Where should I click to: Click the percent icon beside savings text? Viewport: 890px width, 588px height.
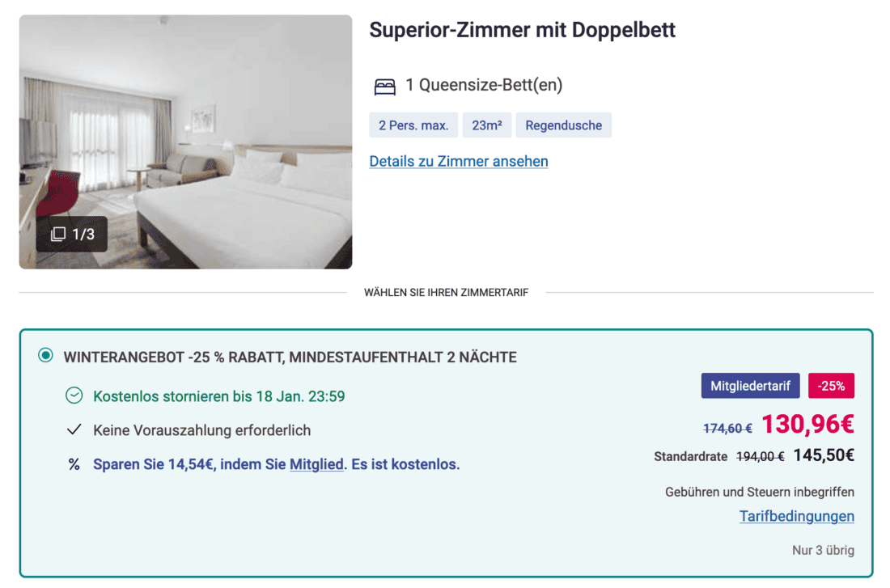(74, 464)
